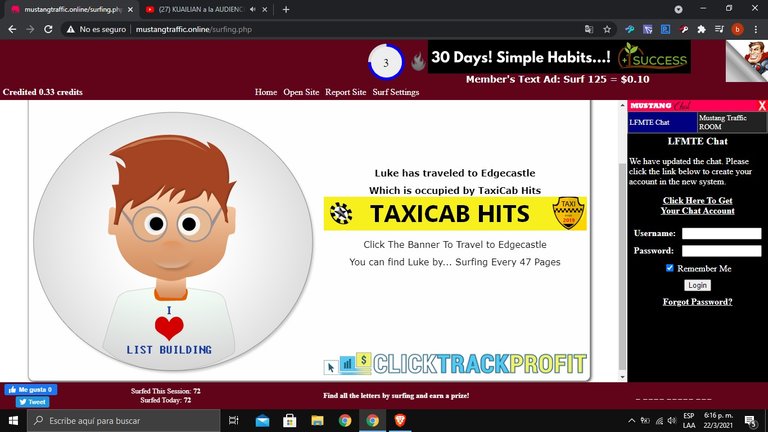
Task: Reload the page with the refresh icon
Action: (x=48, y=29)
